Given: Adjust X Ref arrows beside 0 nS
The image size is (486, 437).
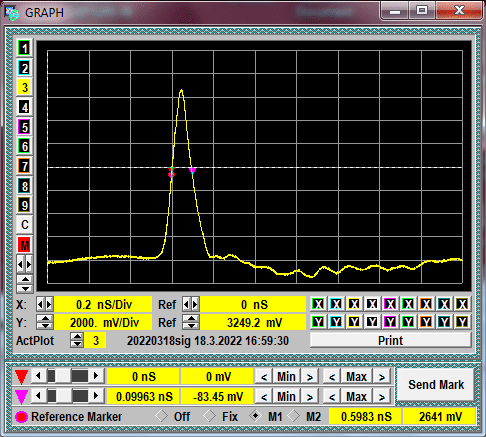Looking at the screenshot, I should tap(191, 304).
